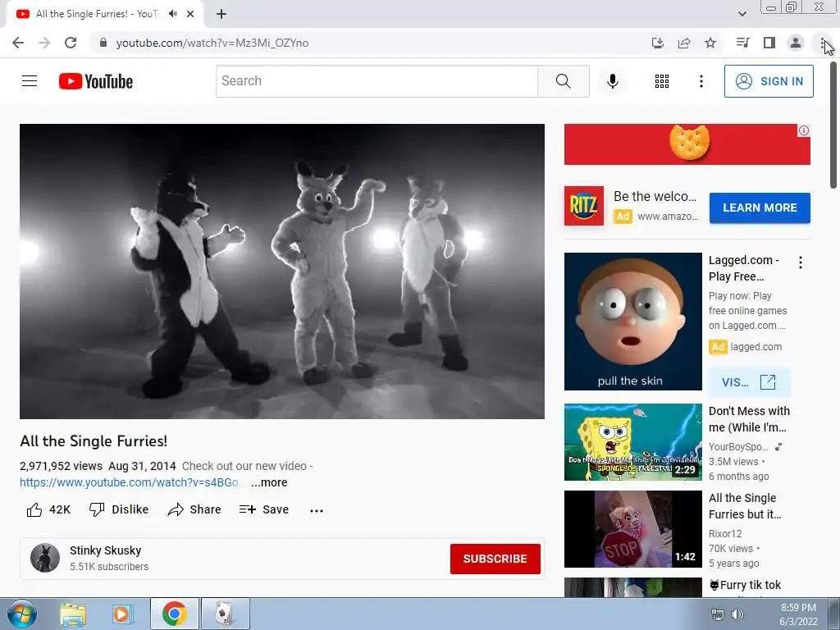The image size is (840, 630).
Task: Open the Windows Start button
Action: 21,614
